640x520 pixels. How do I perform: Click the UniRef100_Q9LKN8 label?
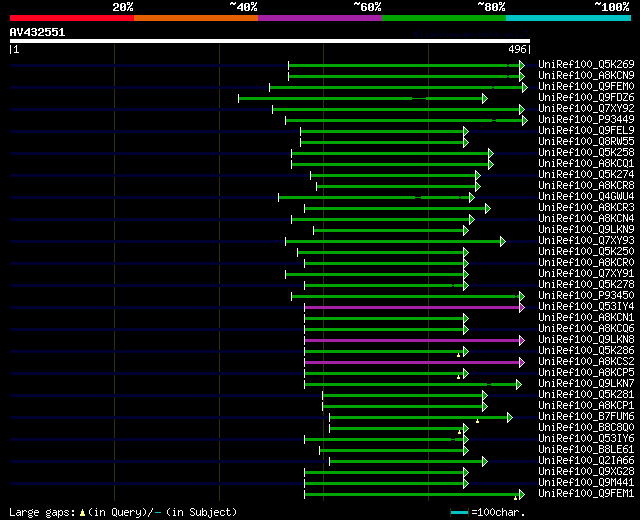click(x=586, y=340)
